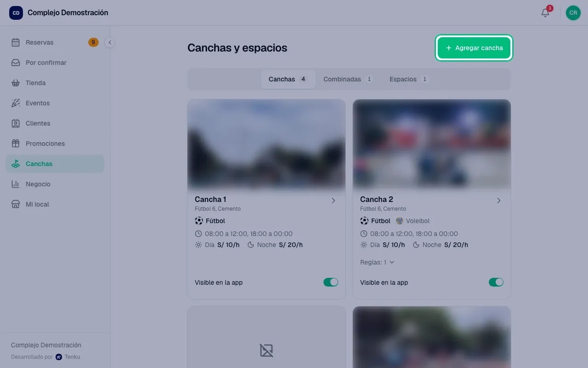Open the CR user avatar menu
This screenshot has height=368, width=588.
click(x=573, y=13)
